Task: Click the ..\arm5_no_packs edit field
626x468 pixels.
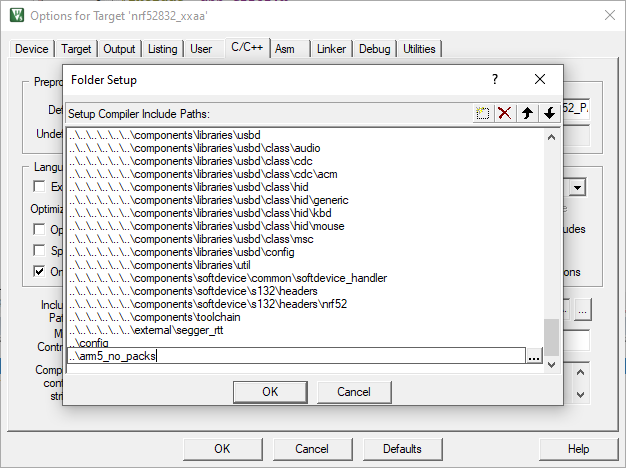Action: pyautogui.click(x=296, y=356)
